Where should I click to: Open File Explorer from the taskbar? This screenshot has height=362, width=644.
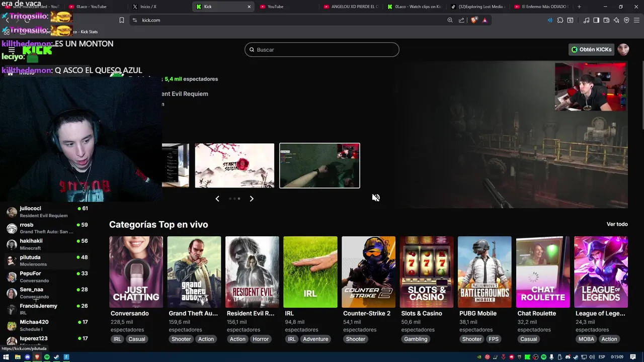click(17, 357)
